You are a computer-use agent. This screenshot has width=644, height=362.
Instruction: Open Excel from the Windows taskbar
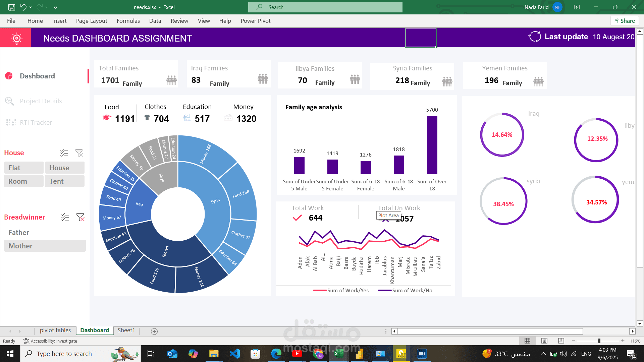(x=338, y=354)
